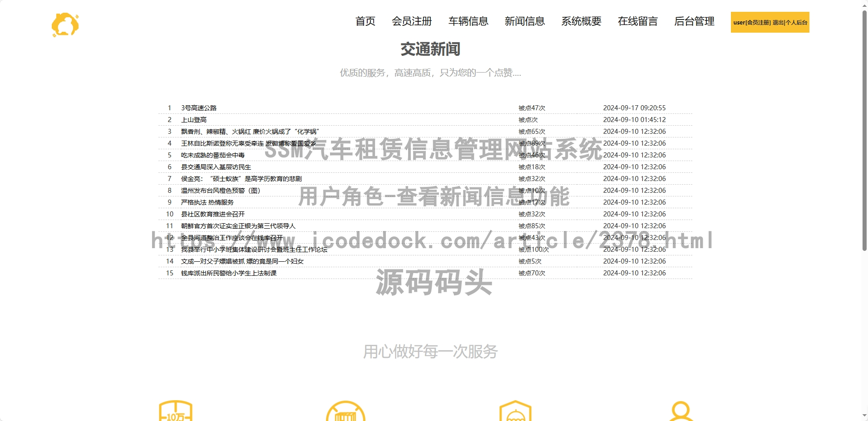The height and width of the screenshot is (421, 868).
Task: Click the date 2024-09-17 09:20:55
Action: (x=635, y=108)
